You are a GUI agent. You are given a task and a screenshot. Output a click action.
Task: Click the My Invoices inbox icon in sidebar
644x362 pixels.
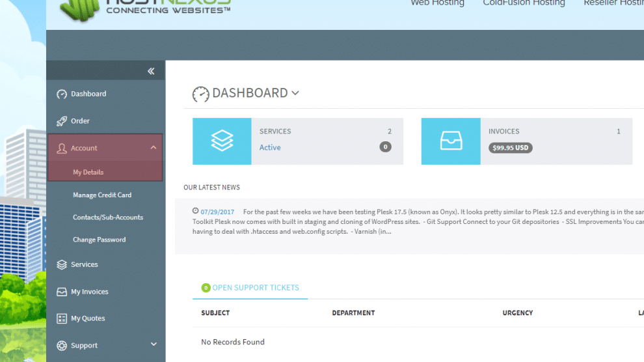tap(62, 292)
